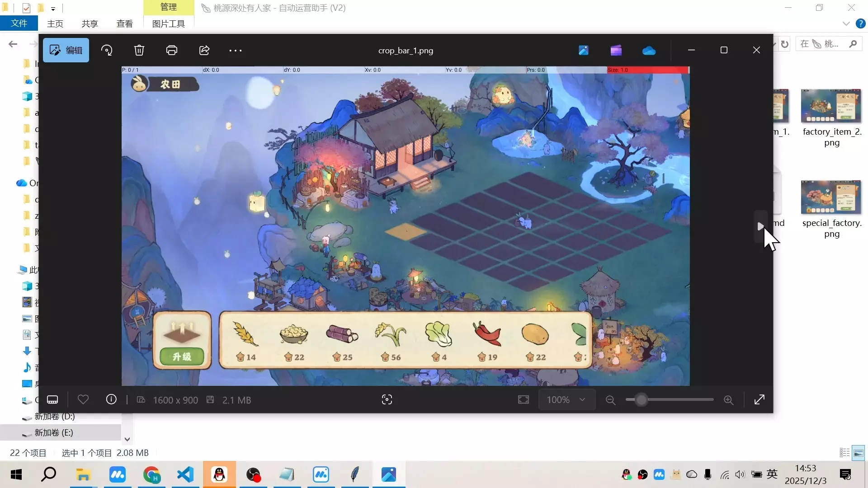
Task: Open the 文件 menu in Explorer
Action: click(x=19, y=23)
